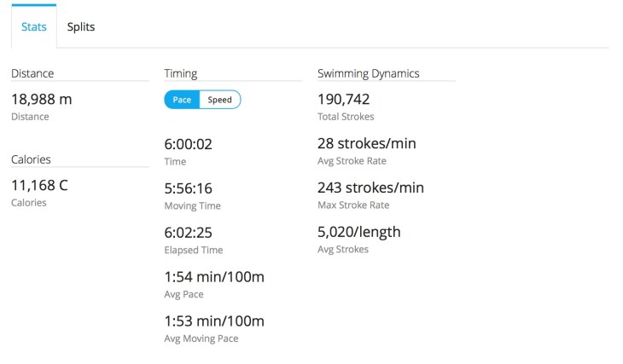Image resolution: width=623 pixels, height=364 pixels.
Task: Select the 11,168 C calories value
Action: [x=39, y=185]
